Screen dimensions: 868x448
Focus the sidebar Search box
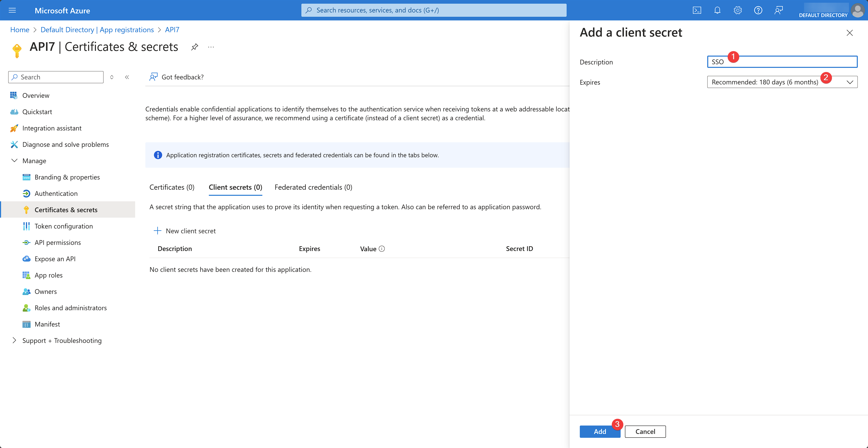56,77
